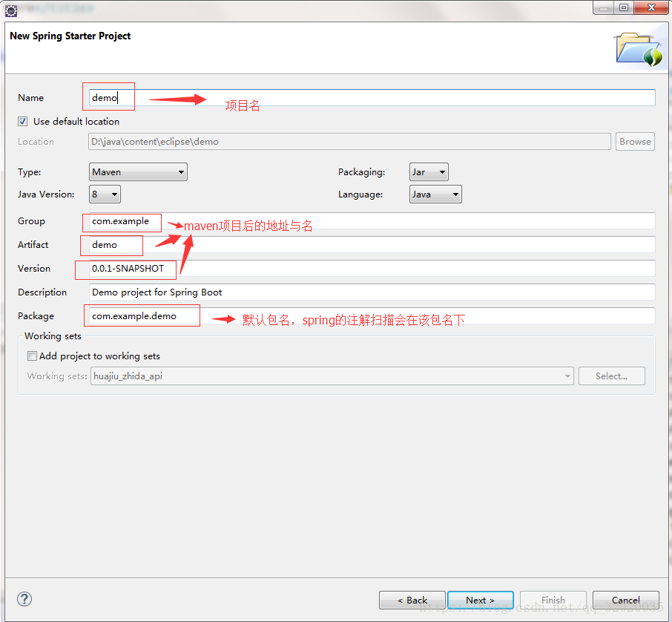Viewport: 672px width, 622px height.
Task: Open the Java Version dropdown
Action: pyautogui.click(x=105, y=194)
